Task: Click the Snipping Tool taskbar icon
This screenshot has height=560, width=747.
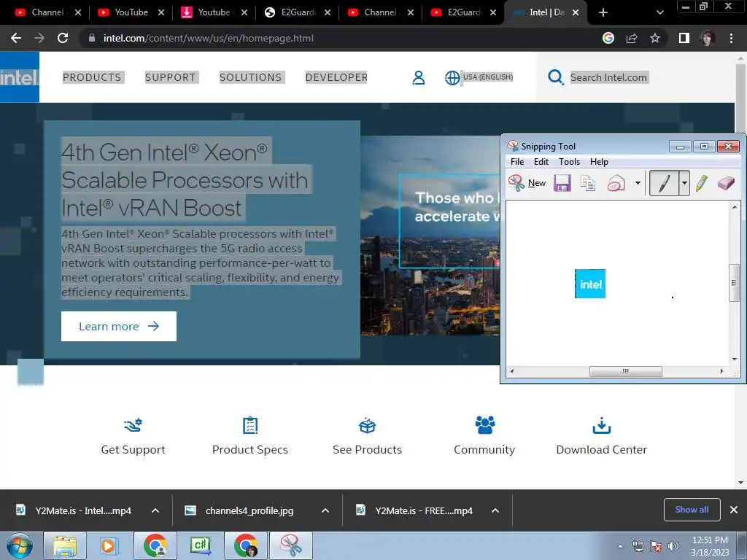Action: point(291,546)
